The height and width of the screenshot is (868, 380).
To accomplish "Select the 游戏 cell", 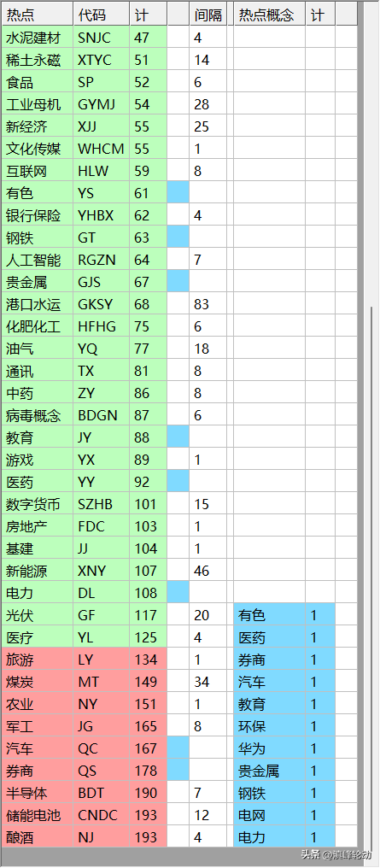I will pos(38,460).
